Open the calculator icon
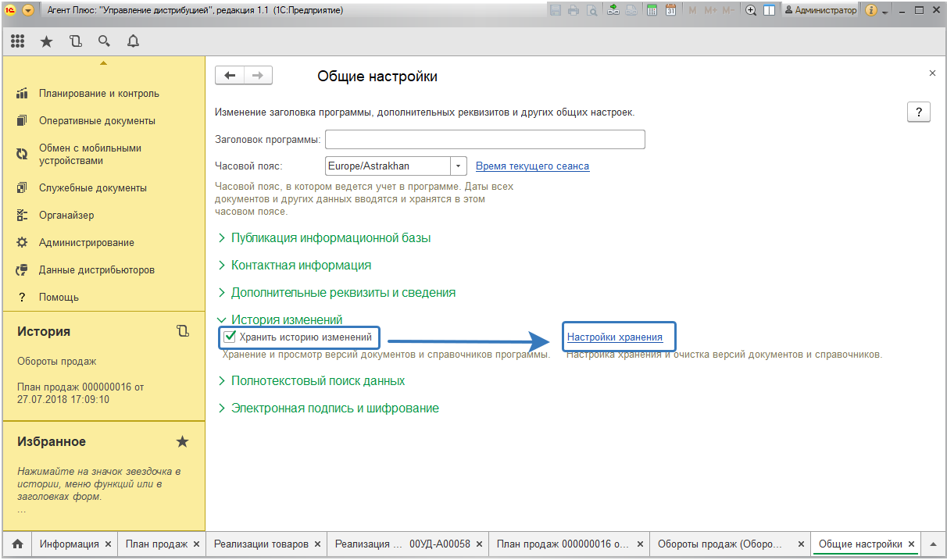The height and width of the screenshot is (560, 947). [x=652, y=10]
